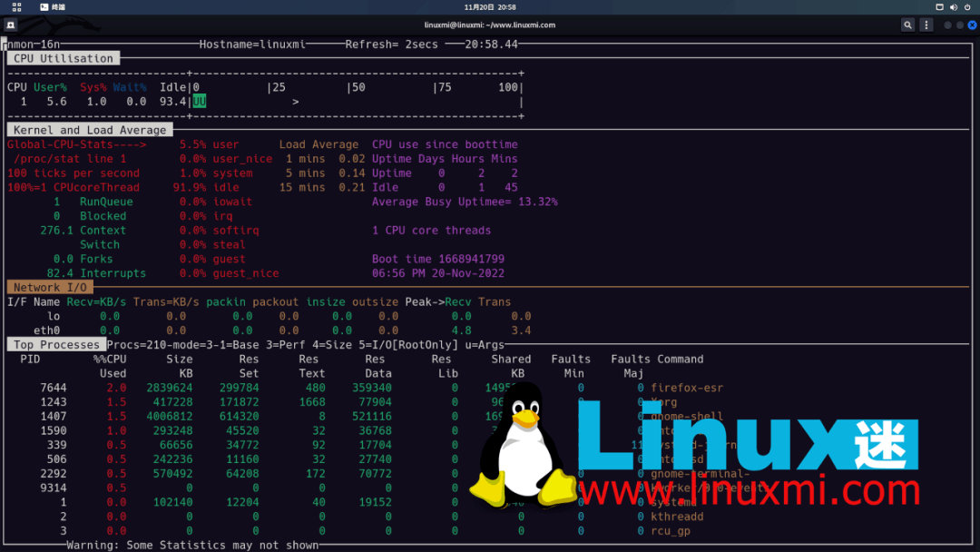Click the User% column label
Image resolution: width=980 pixels, height=552 pixels.
pos(50,87)
